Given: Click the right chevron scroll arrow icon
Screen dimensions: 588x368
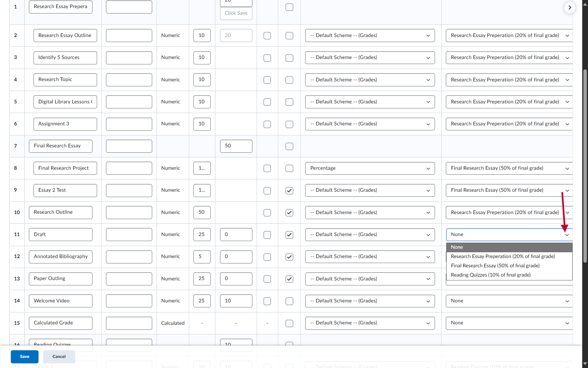Looking at the screenshot, I should [570, 7].
